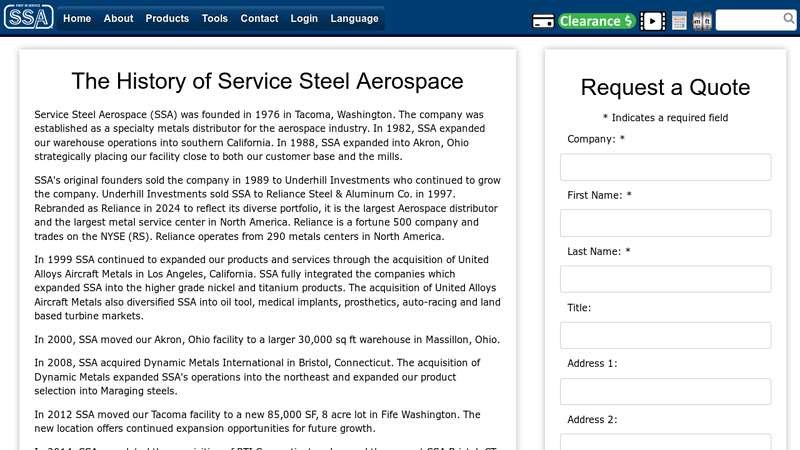
Task: Click the Company input field
Action: pos(665,167)
